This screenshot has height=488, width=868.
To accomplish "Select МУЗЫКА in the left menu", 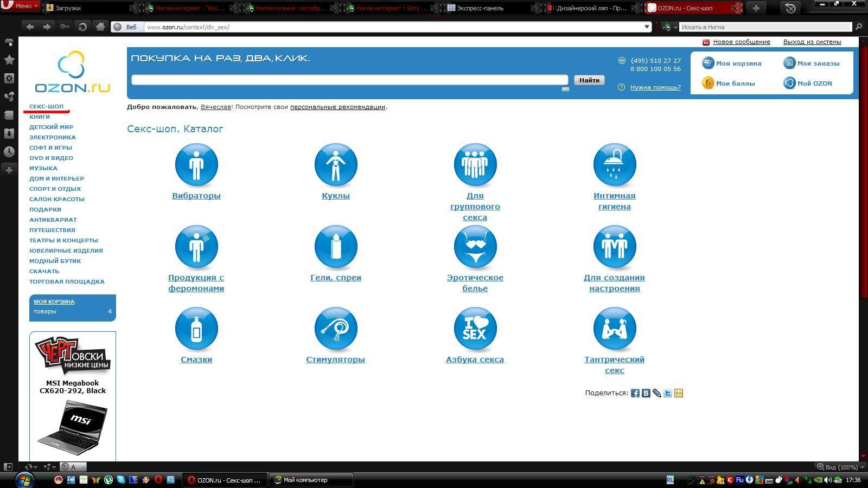I will tap(43, 168).
